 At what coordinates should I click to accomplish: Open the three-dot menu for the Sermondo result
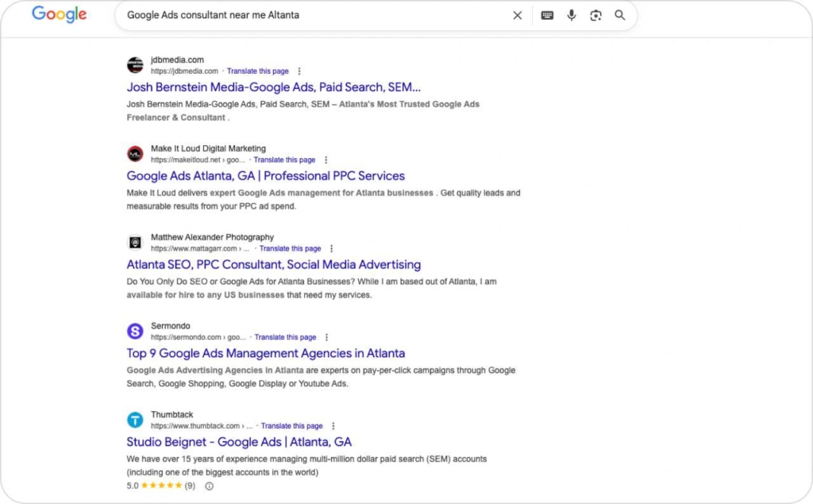click(326, 337)
